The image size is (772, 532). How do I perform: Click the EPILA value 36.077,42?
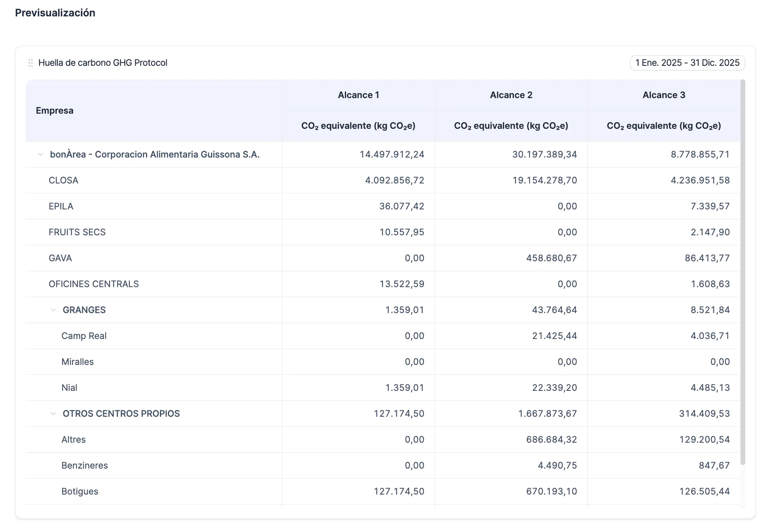pos(402,206)
